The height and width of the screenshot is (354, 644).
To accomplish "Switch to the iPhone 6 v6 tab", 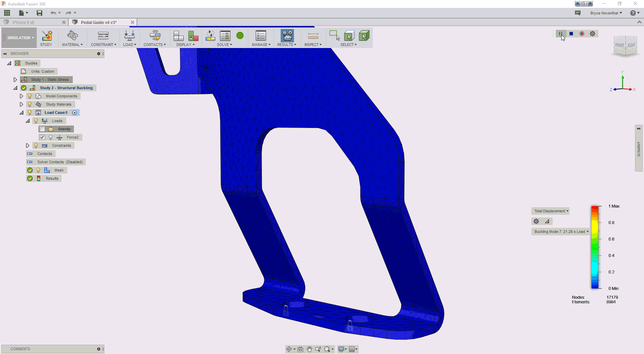I will tap(23, 22).
